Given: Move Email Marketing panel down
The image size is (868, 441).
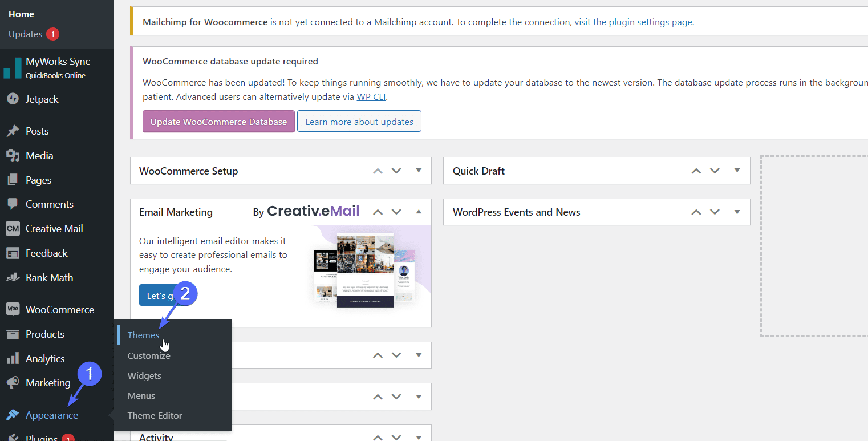Looking at the screenshot, I should 396,212.
